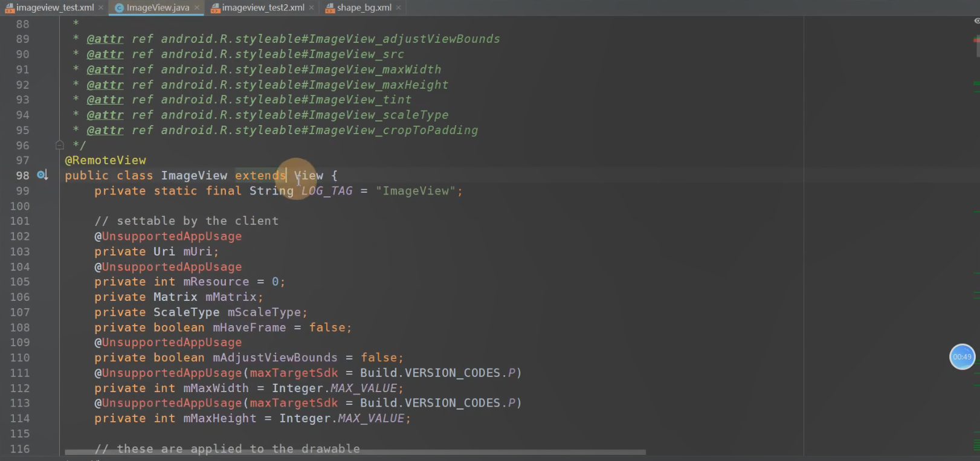980x461 pixels.
Task: Click the mMaxHeight field name
Action: 220,418
